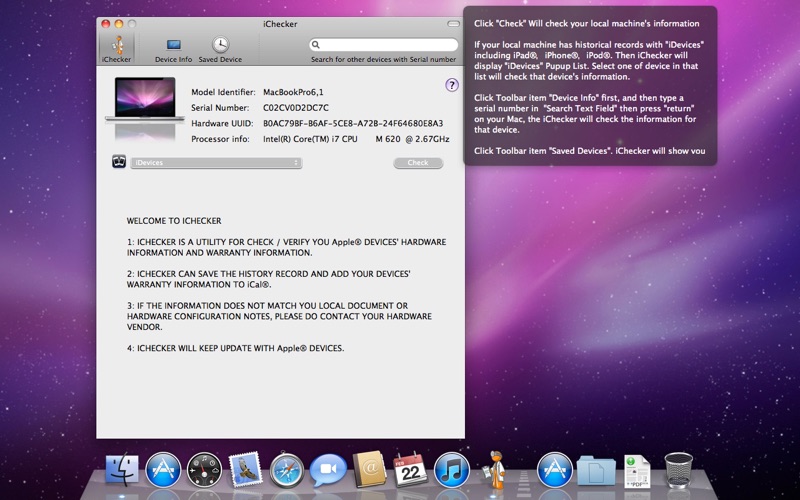Toggle the toolbar with the pill button
Image resolution: width=800 pixels, height=500 pixels.
(x=453, y=24)
